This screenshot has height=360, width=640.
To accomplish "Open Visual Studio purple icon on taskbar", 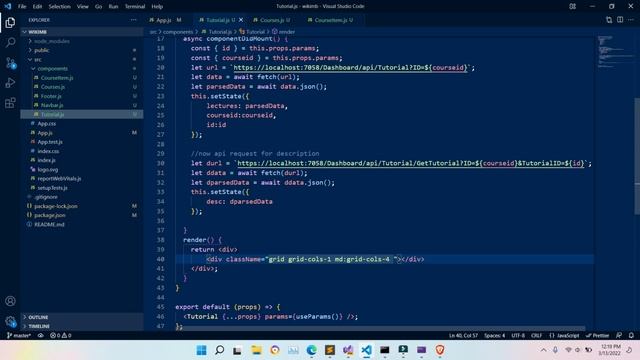I will (348, 350).
